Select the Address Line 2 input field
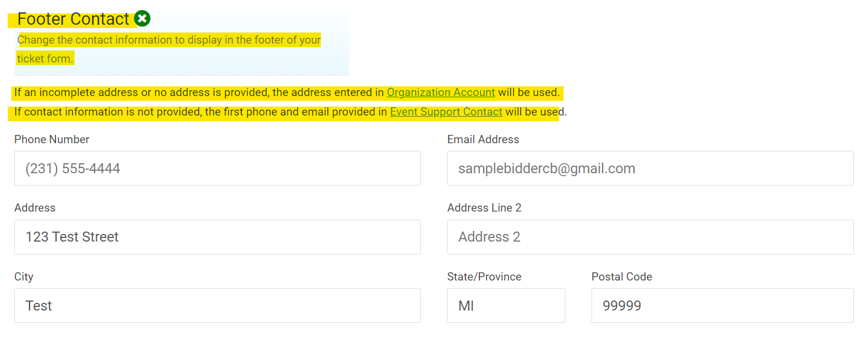The height and width of the screenshot is (340, 868). (650, 237)
